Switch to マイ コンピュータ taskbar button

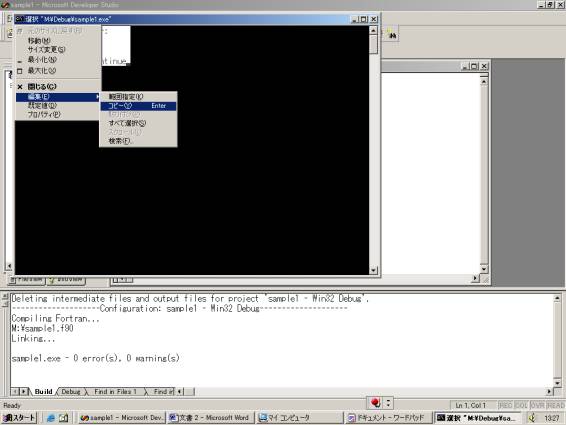pyautogui.click(x=300, y=418)
